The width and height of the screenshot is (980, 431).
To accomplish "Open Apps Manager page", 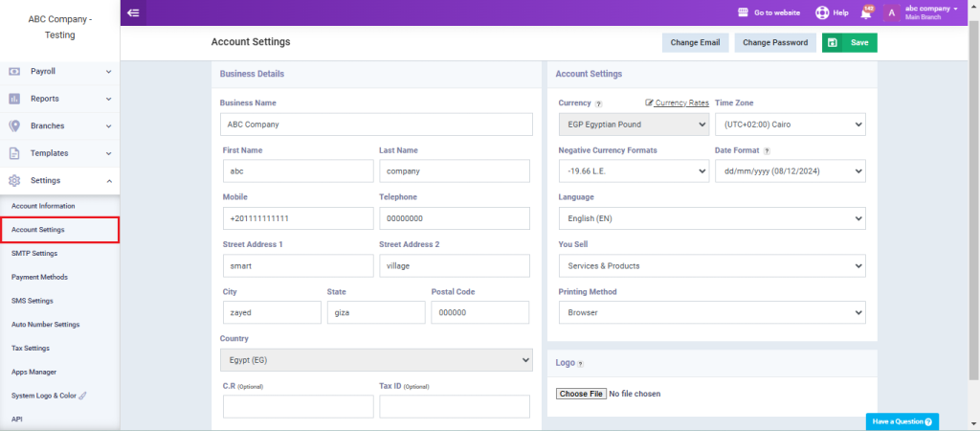I will click(x=33, y=373).
